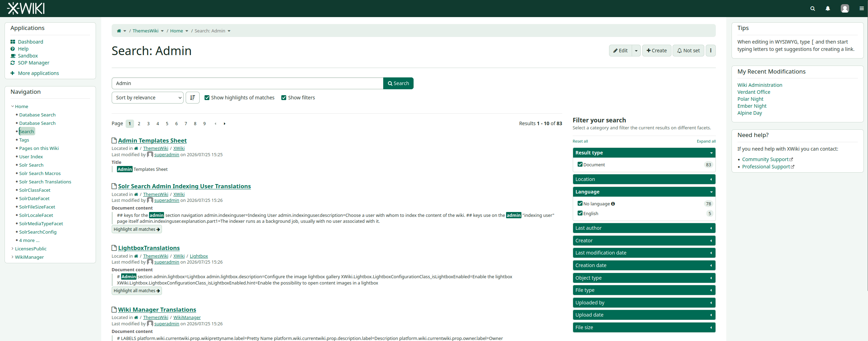Click the No language info icon

click(613, 204)
